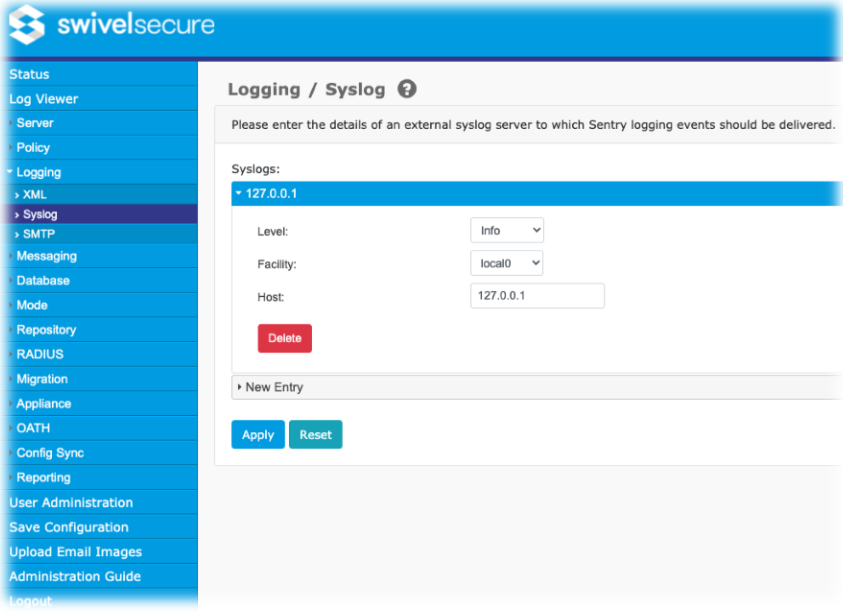Click the Reset button

pyautogui.click(x=316, y=435)
